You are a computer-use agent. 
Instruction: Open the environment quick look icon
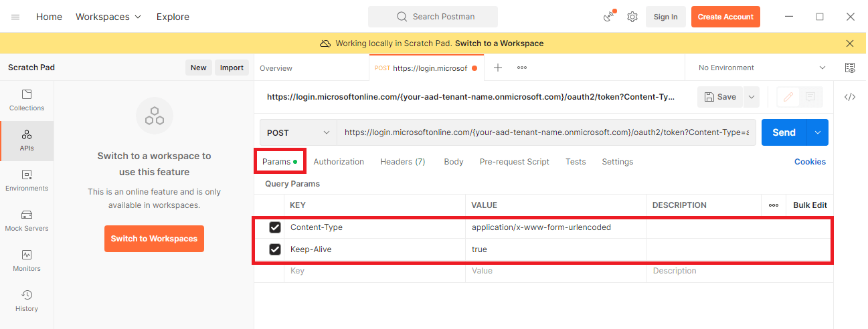[x=850, y=68]
